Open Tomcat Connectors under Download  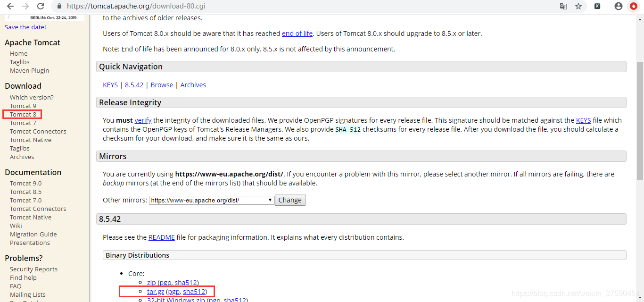pos(38,131)
